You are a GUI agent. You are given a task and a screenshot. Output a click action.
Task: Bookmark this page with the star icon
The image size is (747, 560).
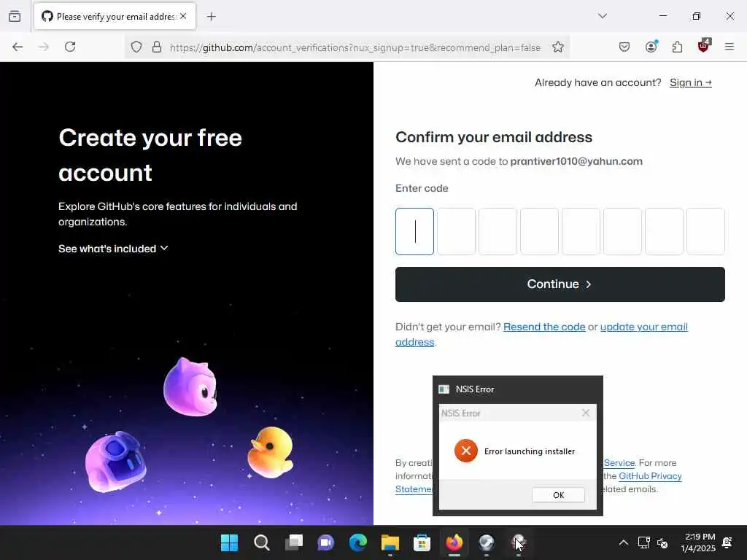pyautogui.click(x=558, y=47)
